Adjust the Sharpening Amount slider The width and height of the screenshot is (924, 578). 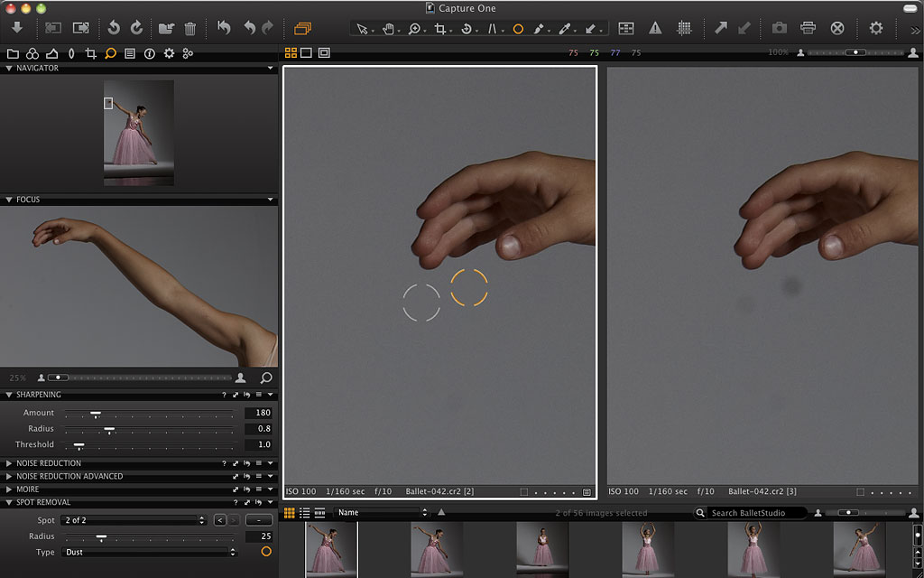[95, 413]
